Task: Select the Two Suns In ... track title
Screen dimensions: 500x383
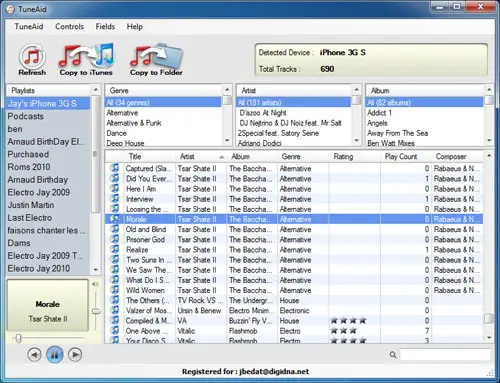Action: coord(149,260)
